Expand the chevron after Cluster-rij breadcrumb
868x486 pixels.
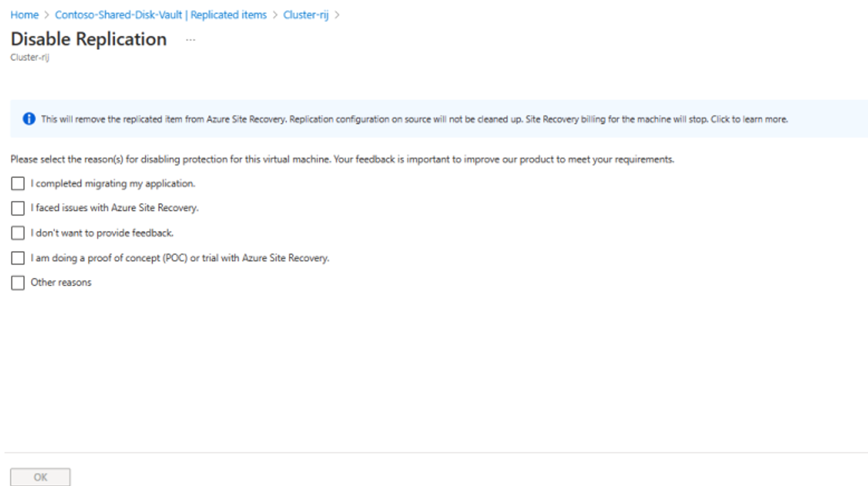click(x=338, y=15)
